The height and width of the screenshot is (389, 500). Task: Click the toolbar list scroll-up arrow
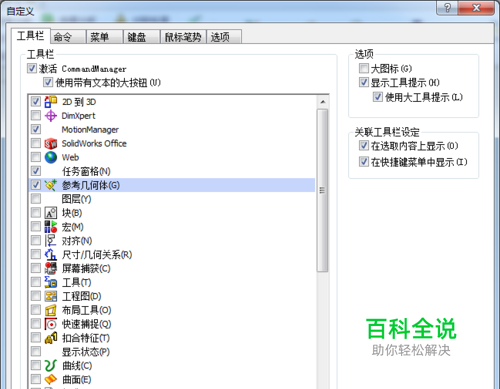pos(322,102)
